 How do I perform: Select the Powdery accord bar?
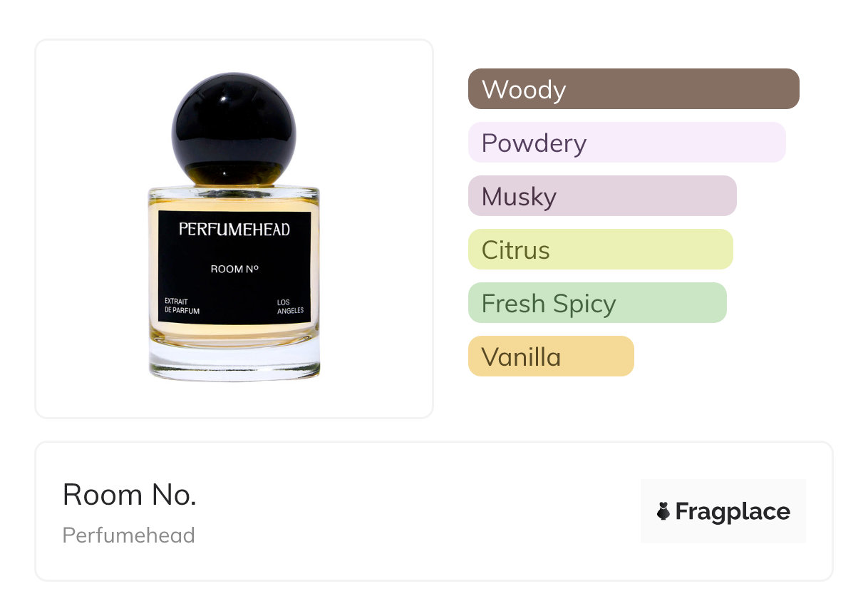pos(627,143)
